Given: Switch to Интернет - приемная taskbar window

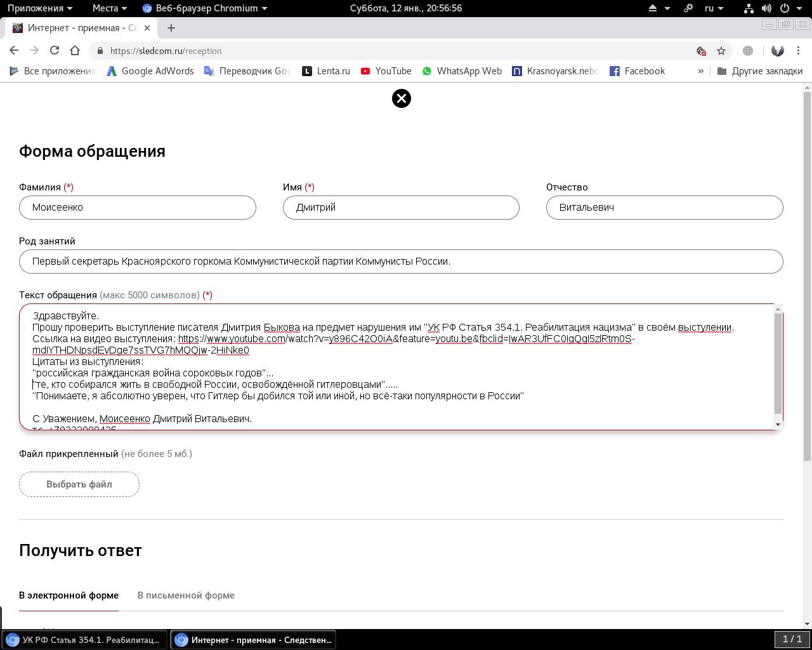Looking at the screenshot, I should (253, 640).
